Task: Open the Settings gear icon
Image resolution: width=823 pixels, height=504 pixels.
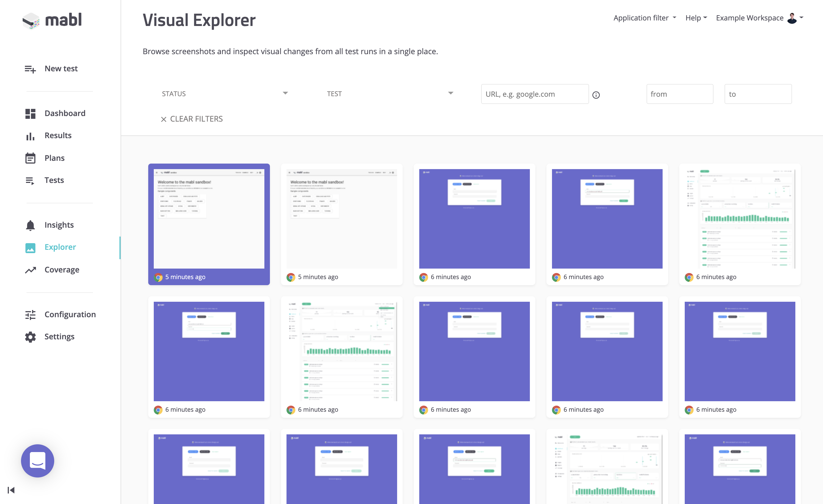Action: pos(30,337)
